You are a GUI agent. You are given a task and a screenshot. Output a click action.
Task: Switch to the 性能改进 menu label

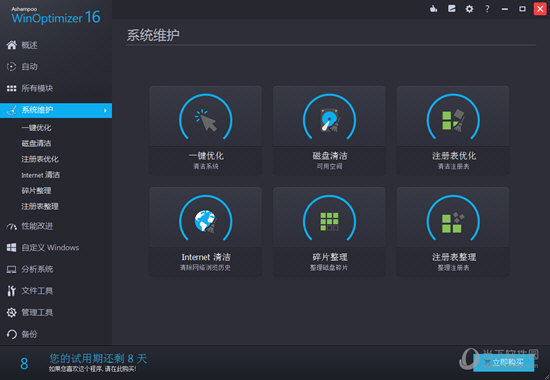tap(37, 226)
